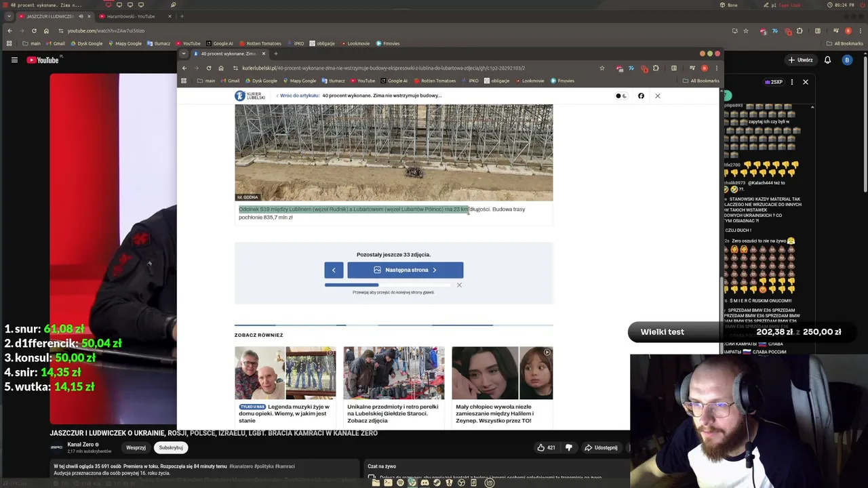868x488 pixels.
Task: Click the Kurier Lubelski address bar
Action: click(x=414, y=68)
